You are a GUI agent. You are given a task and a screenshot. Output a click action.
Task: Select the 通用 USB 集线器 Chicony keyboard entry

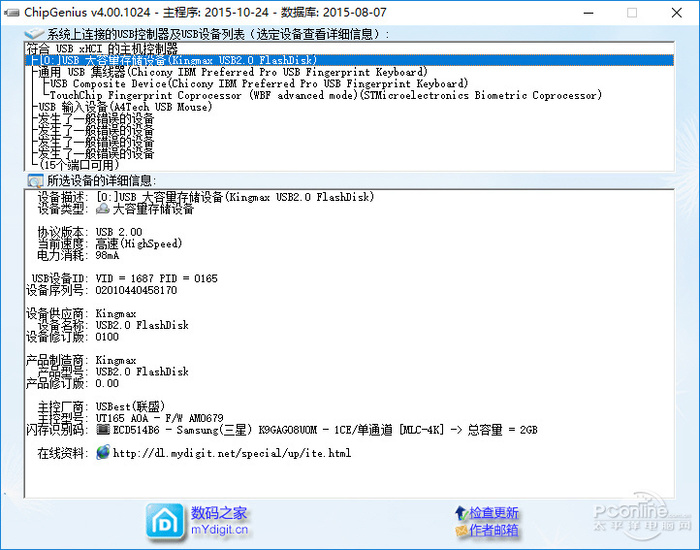pyautogui.click(x=232, y=72)
